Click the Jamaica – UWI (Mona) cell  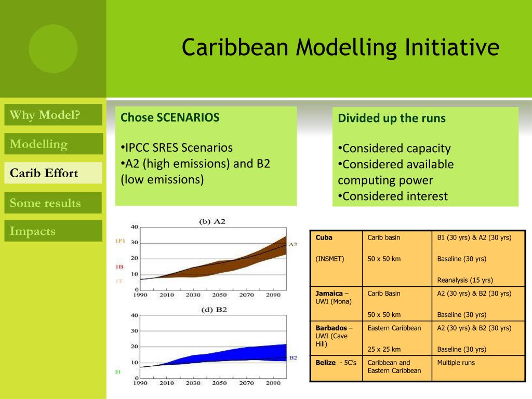(337, 304)
